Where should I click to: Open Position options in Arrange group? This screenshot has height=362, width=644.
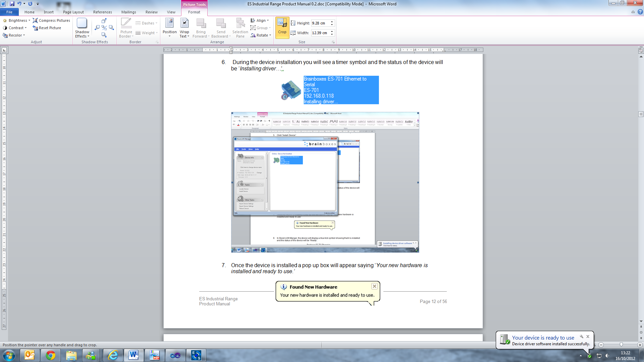coord(169,28)
